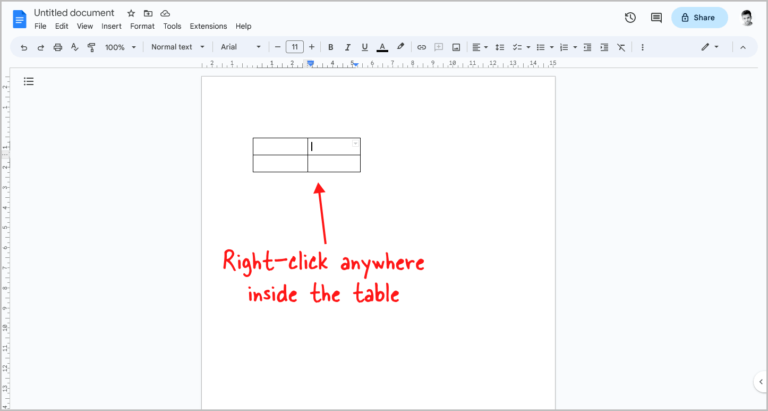Clear text formatting
The image size is (768, 411).
(x=621, y=48)
